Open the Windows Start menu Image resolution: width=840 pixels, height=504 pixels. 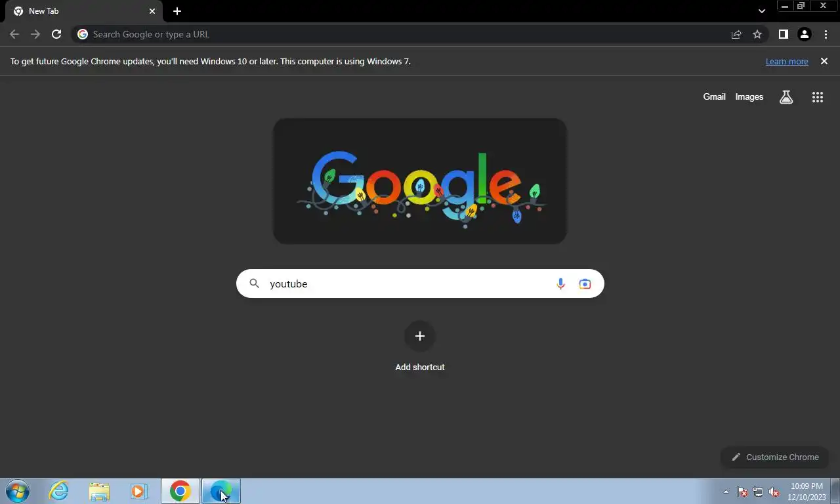pyautogui.click(x=17, y=491)
